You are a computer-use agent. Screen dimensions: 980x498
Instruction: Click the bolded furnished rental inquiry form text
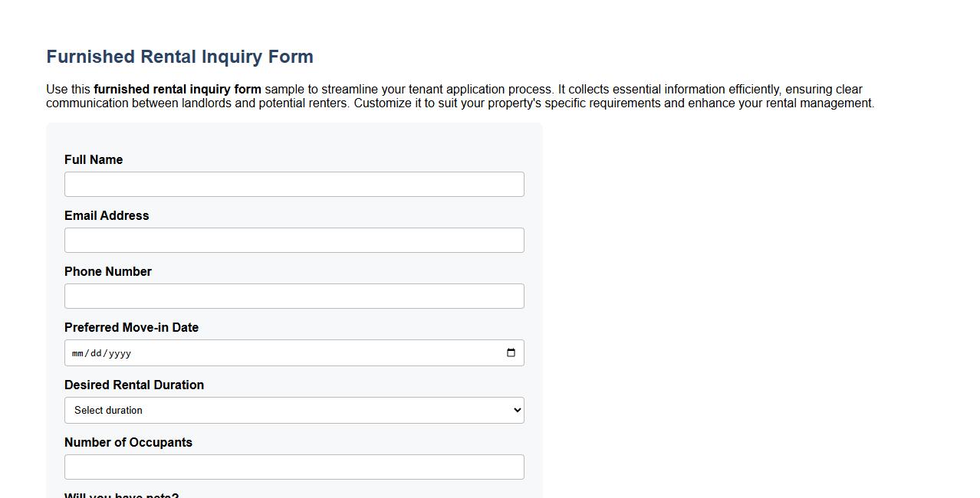(x=176, y=89)
